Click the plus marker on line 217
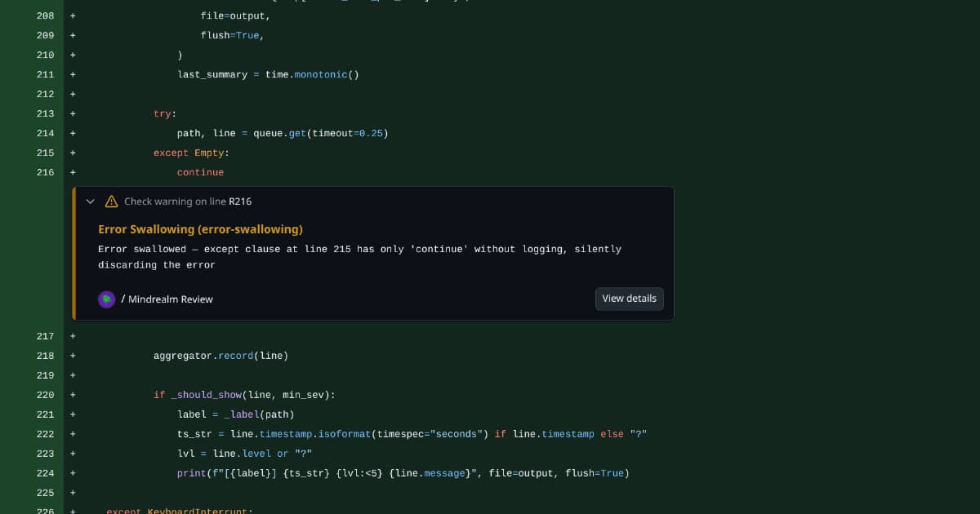 73,336
